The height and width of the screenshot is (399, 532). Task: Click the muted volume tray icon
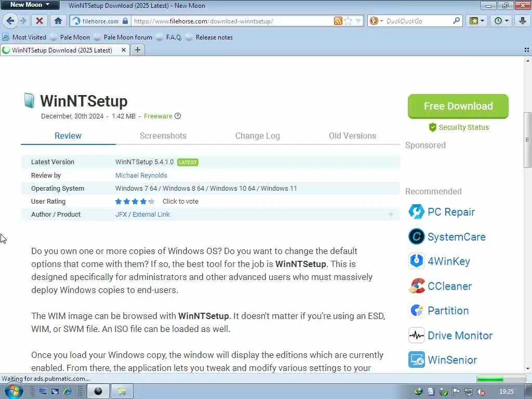point(481,392)
